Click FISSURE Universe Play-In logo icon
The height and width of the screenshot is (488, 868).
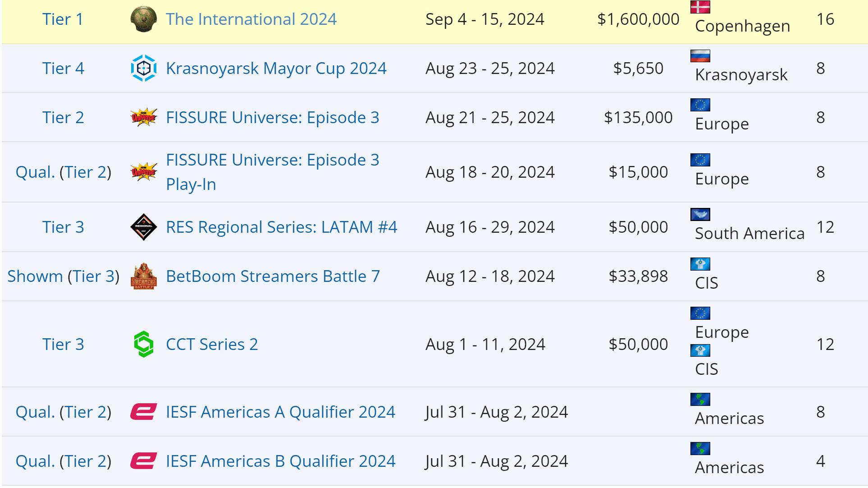point(143,172)
